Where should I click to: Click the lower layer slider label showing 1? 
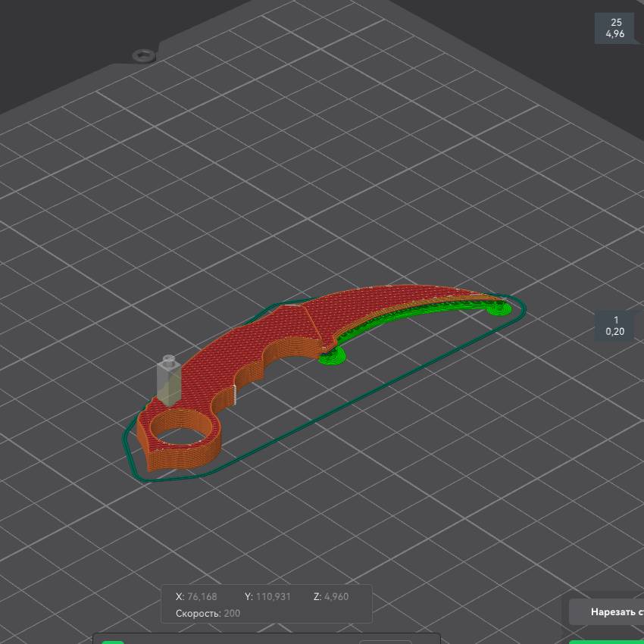[615, 326]
